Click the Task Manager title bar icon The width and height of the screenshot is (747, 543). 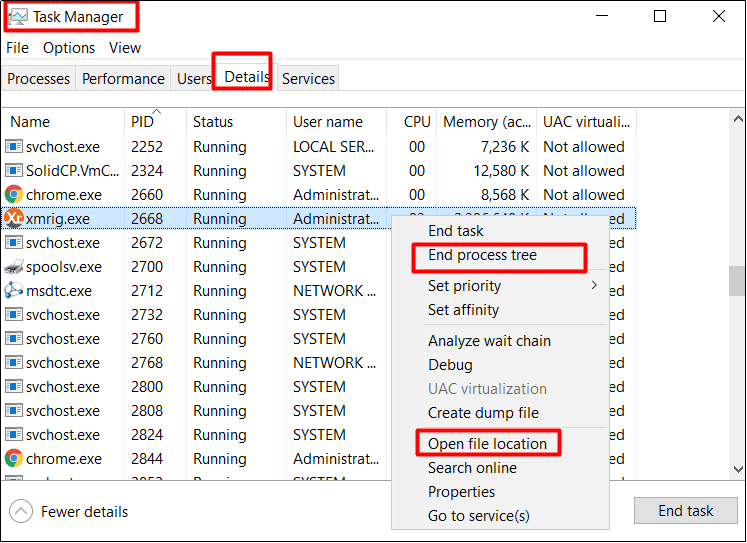point(18,17)
